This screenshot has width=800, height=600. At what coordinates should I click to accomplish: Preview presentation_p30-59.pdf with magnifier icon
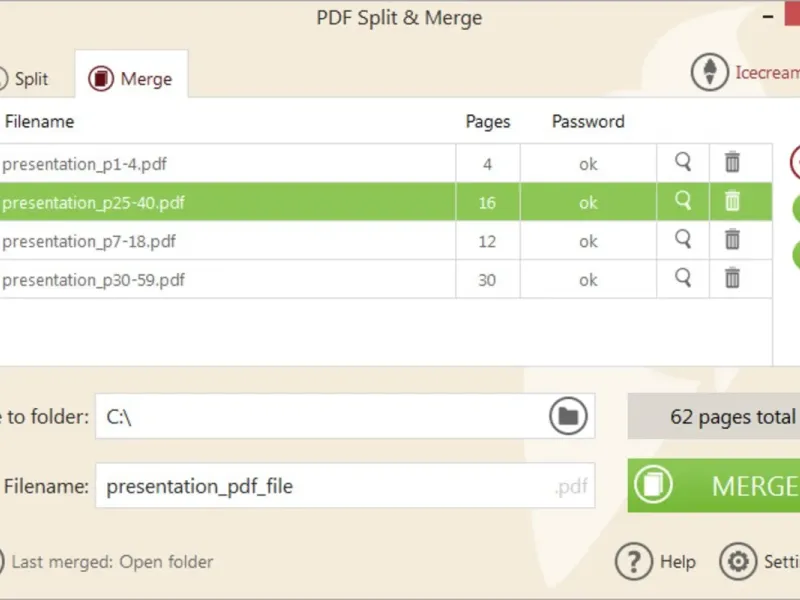click(x=683, y=279)
